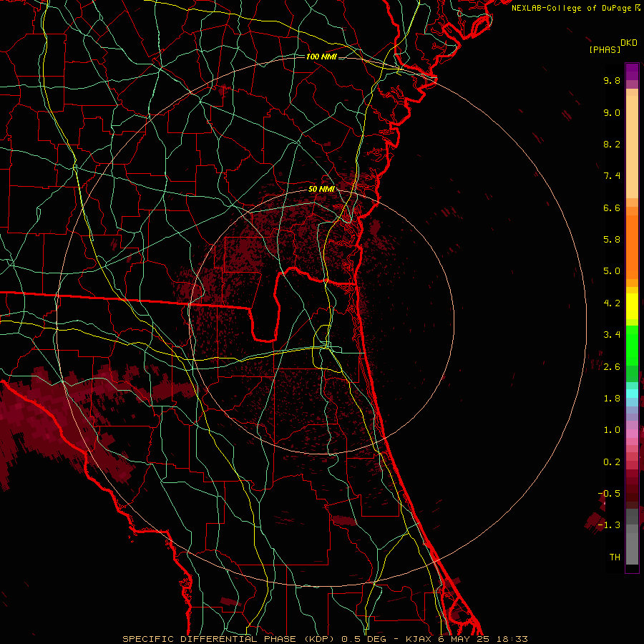
Task: Click the 100 NMI range ring label
Action: [x=321, y=57]
